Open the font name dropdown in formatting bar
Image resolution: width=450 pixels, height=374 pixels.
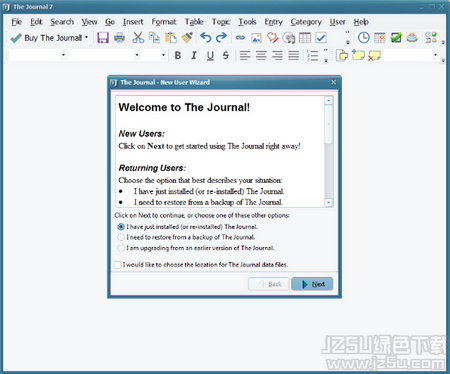coord(137,55)
